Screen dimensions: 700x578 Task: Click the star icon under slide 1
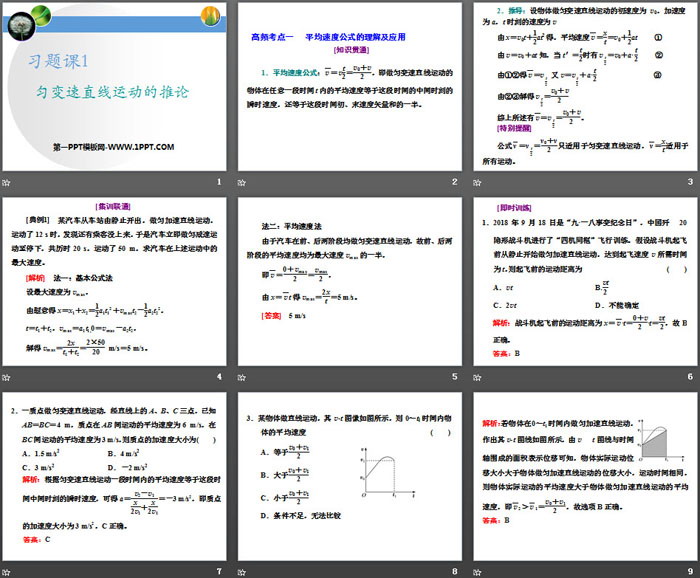(6, 182)
